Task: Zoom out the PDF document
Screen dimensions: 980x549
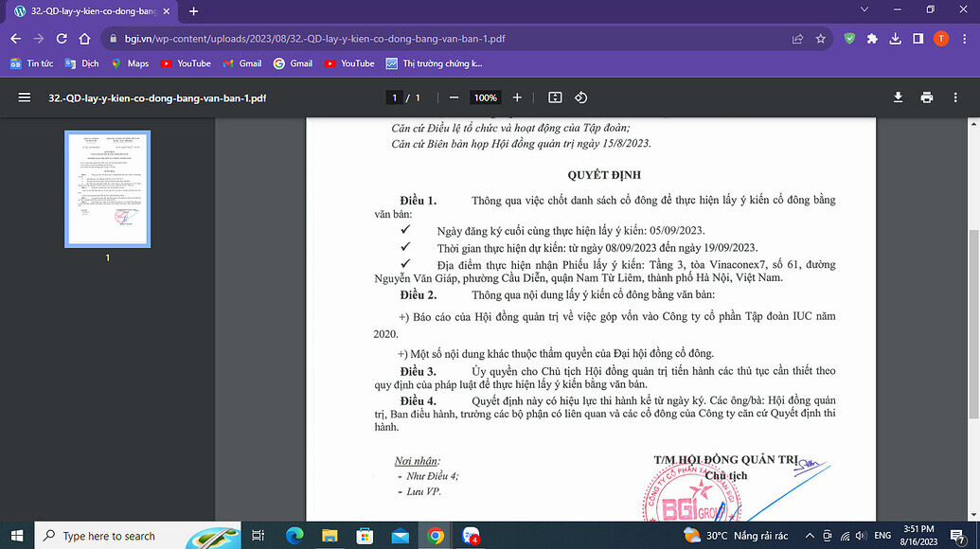Action: pos(454,97)
